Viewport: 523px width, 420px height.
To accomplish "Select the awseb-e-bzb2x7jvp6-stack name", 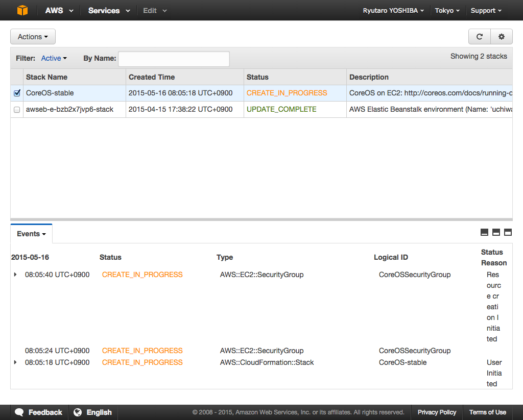I will 69,109.
